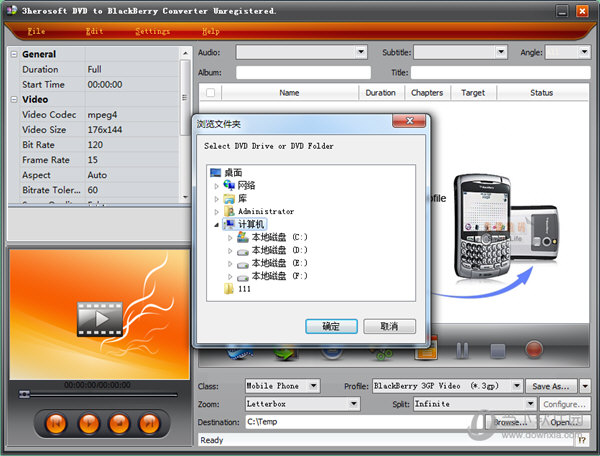Close the 浏览文件夹 dialog

[409, 121]
